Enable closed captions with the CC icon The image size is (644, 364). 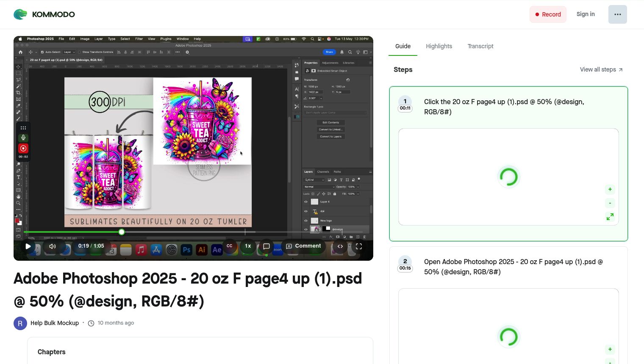[230, 246]
